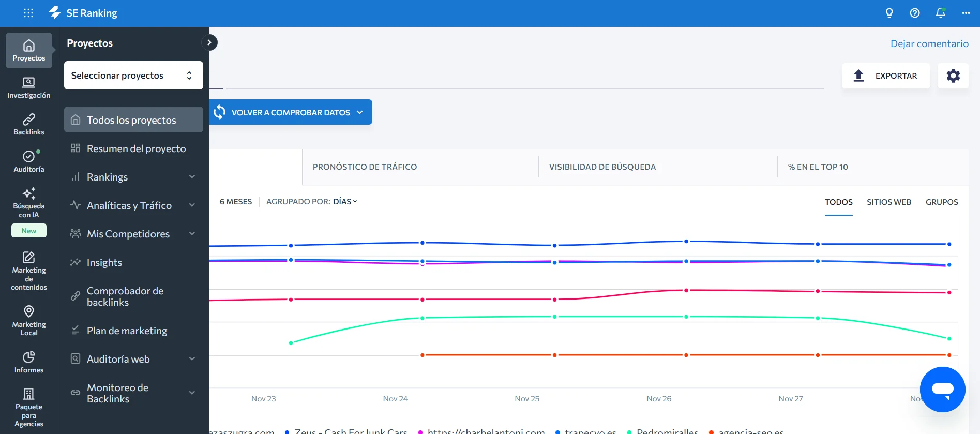Switch chart view to Grupos
This screenshot has width=980, height=434.
[x=941, y=202]
